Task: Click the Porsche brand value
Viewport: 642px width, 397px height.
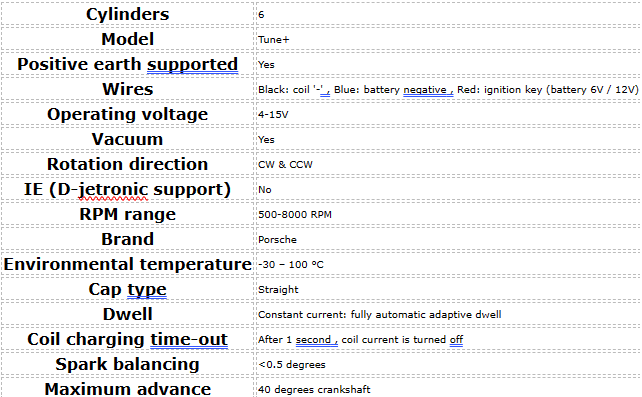Action: point(277,239)
